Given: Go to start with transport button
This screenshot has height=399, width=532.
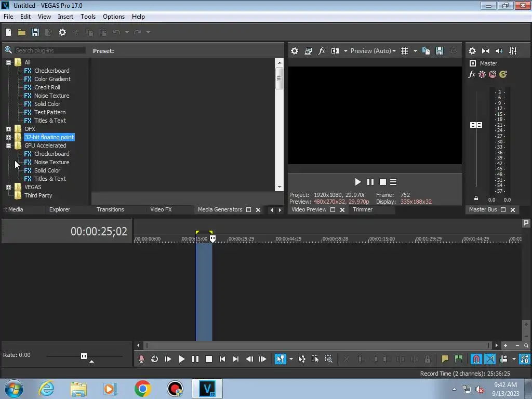Looking at the screenshot, I should (x=222, y=359).
